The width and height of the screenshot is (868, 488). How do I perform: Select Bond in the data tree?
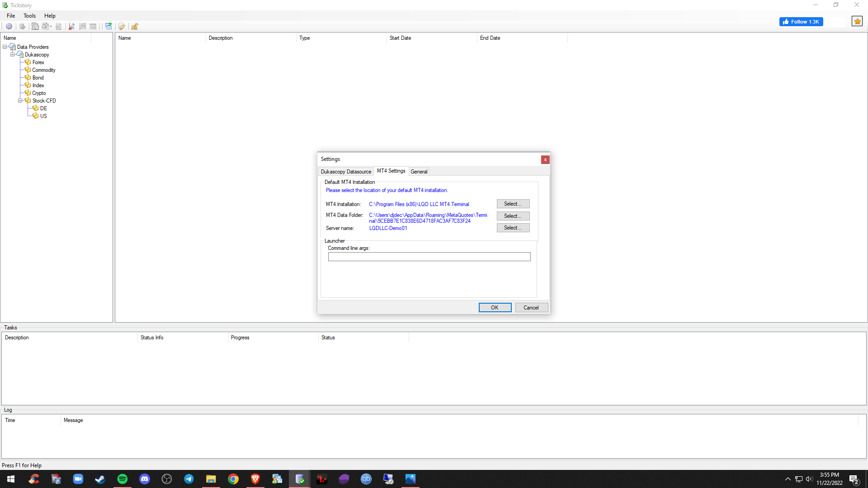pyautogui.click(x=38, y=78)
